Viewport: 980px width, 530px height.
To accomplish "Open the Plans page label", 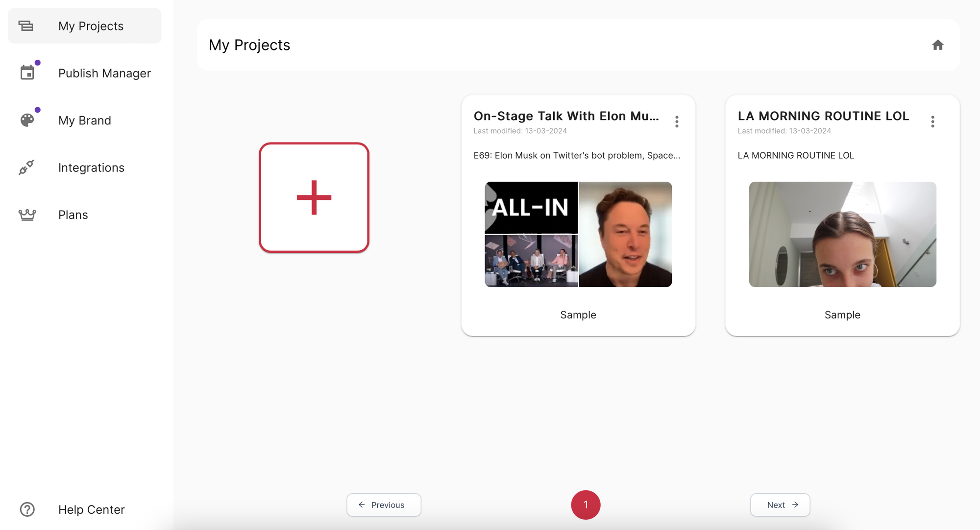I will 73,215.
